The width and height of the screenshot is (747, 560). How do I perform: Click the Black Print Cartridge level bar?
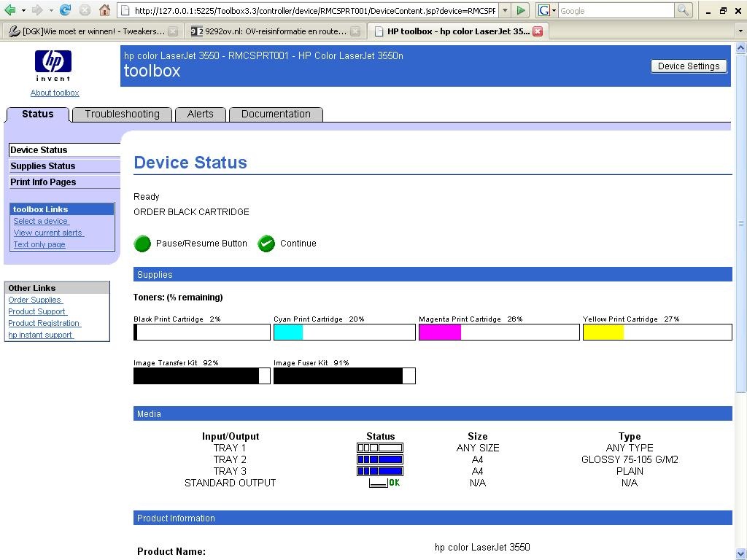pos(202,332)
